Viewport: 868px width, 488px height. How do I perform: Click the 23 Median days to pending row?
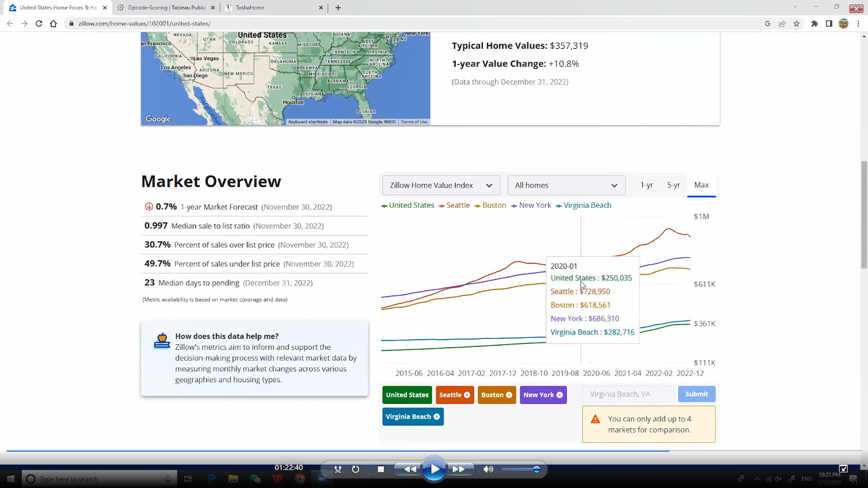pos(254,282)
